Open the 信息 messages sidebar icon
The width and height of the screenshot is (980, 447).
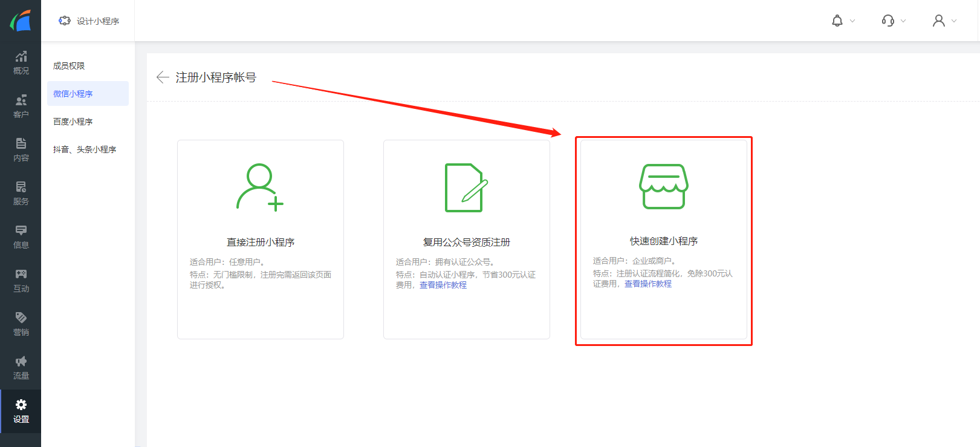(x=21, y=237)
